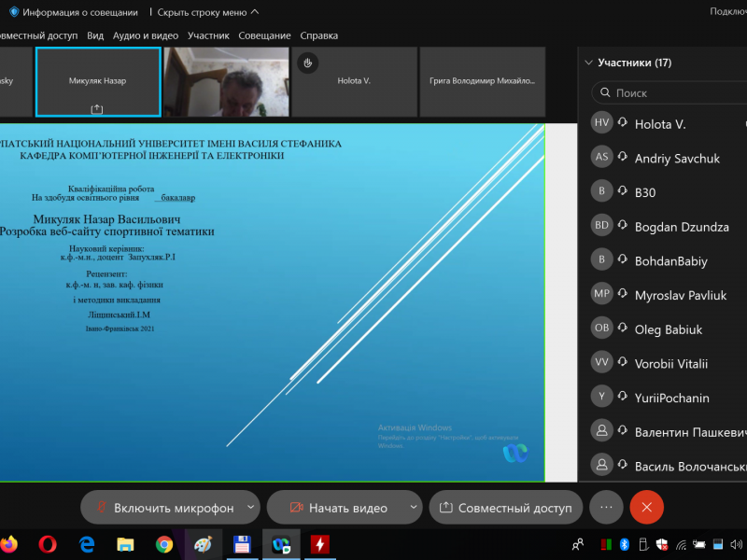The image size is (747, 560).
Task: Click the Firefox icon in taskbar
Action: (9, 543)
